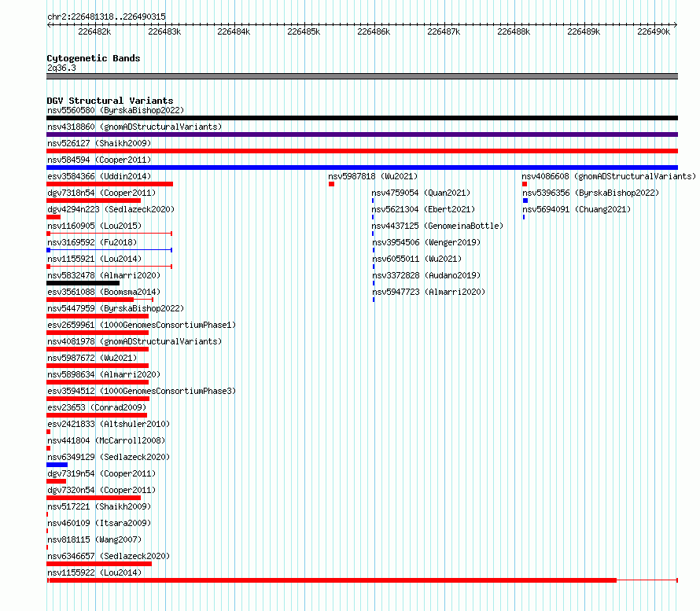The width and height of the screenshot is (700, 611).
Task: Click the nsv4086608 gnomAD variant label
Action: pos(609,176)
